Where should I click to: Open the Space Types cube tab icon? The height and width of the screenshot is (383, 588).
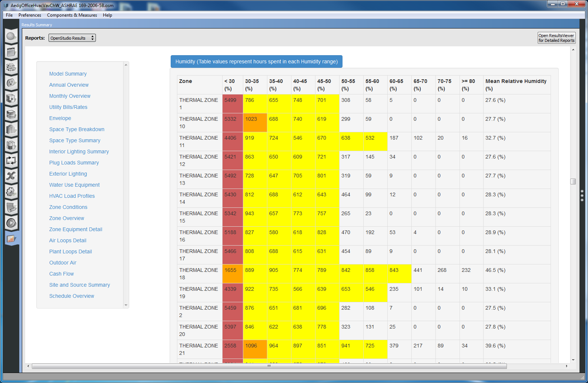point(11,98)
